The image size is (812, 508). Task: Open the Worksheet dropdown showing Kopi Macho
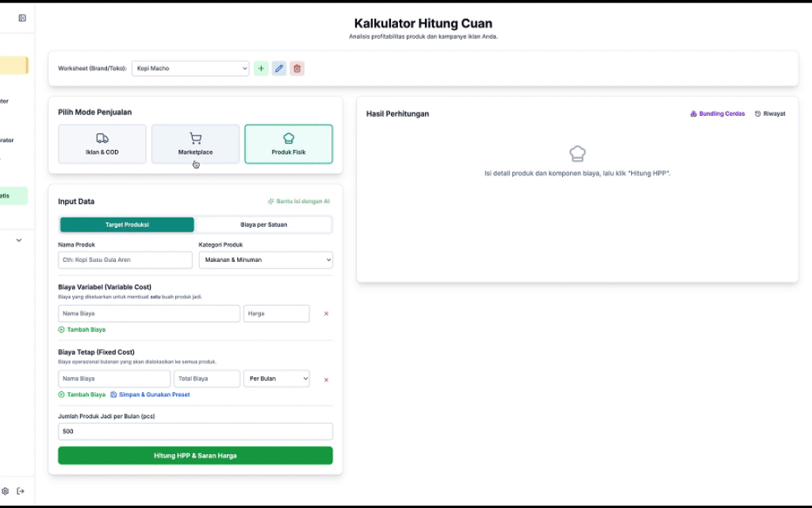click(190, 69)
